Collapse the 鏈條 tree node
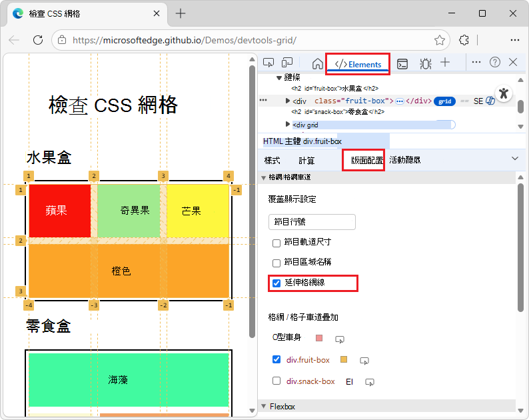This screenshot has height=420, width=529. [x=278, y=77]
